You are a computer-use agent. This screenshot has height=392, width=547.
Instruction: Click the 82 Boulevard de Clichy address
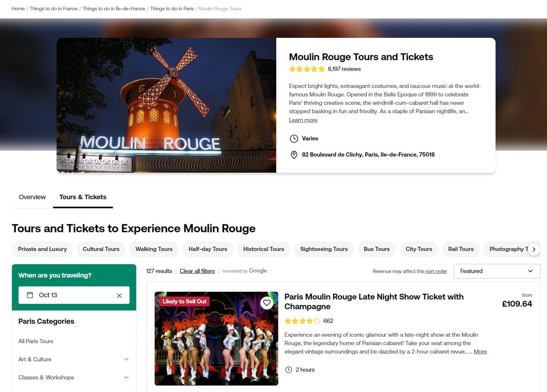pos(368,155)
